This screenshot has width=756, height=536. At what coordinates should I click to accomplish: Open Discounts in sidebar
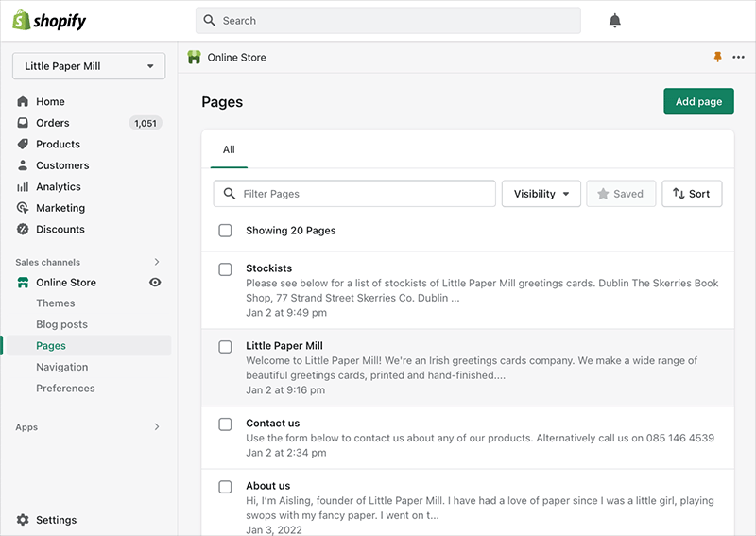60,229
